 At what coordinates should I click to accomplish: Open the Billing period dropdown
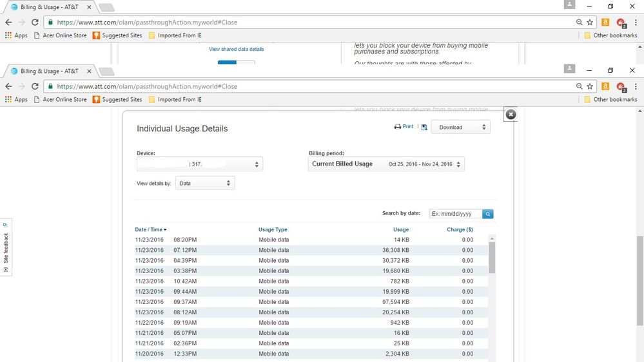(386, 164)
